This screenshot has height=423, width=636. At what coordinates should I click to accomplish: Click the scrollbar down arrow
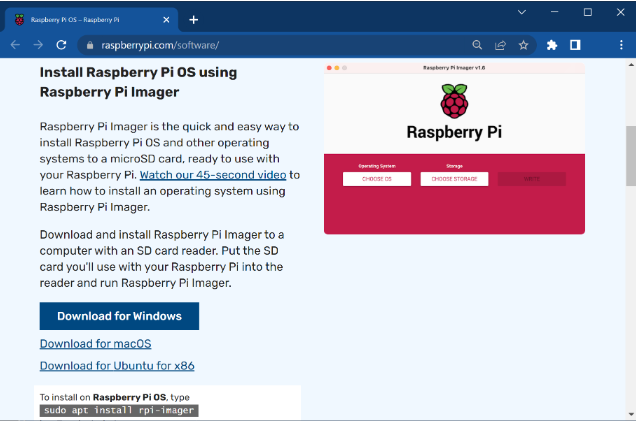631,414
